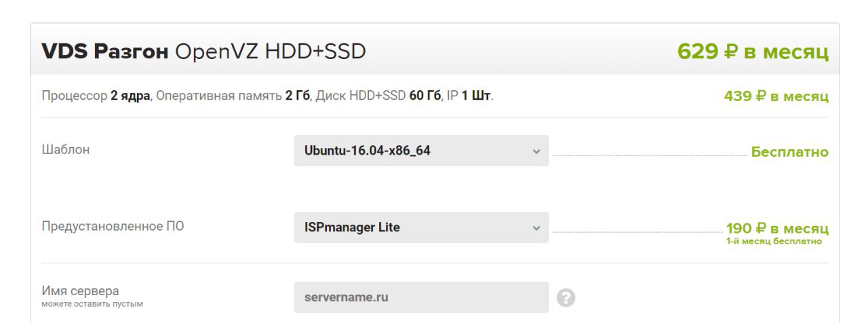
Task: Click the question mark help icon
Action: tap(566, 297)
